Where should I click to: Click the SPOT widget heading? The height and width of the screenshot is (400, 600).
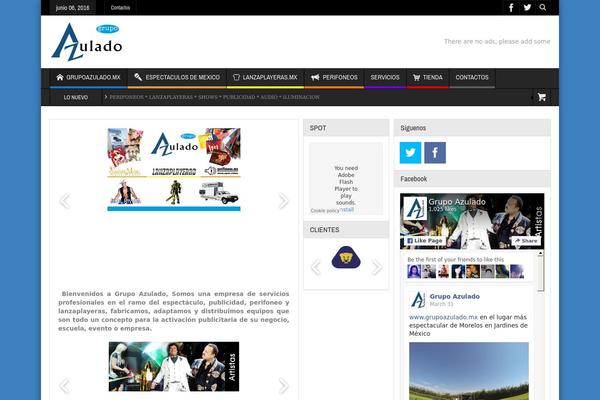[318, 128]
